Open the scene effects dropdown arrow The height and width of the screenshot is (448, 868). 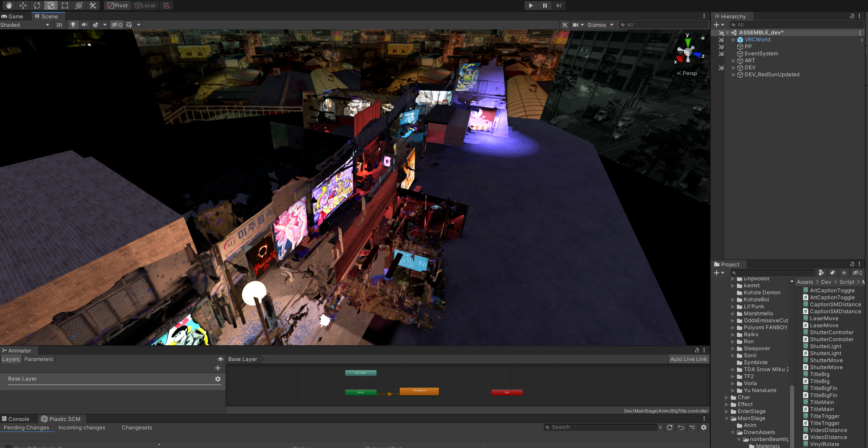point(105,25)
